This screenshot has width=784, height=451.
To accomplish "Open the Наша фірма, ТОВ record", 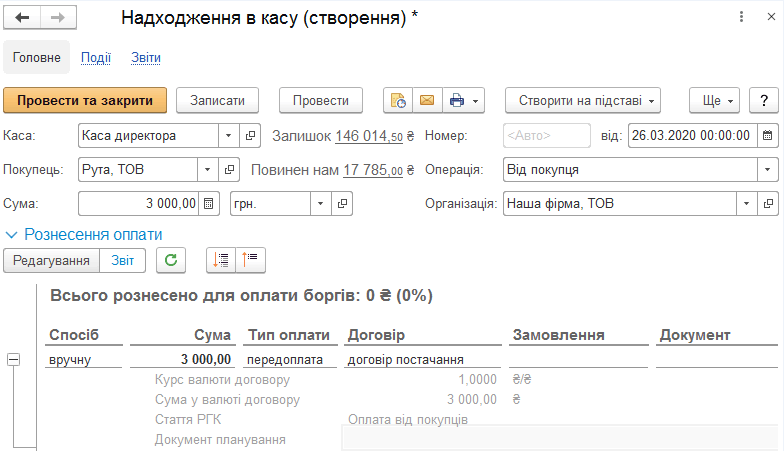I will (x=768, y=204).
